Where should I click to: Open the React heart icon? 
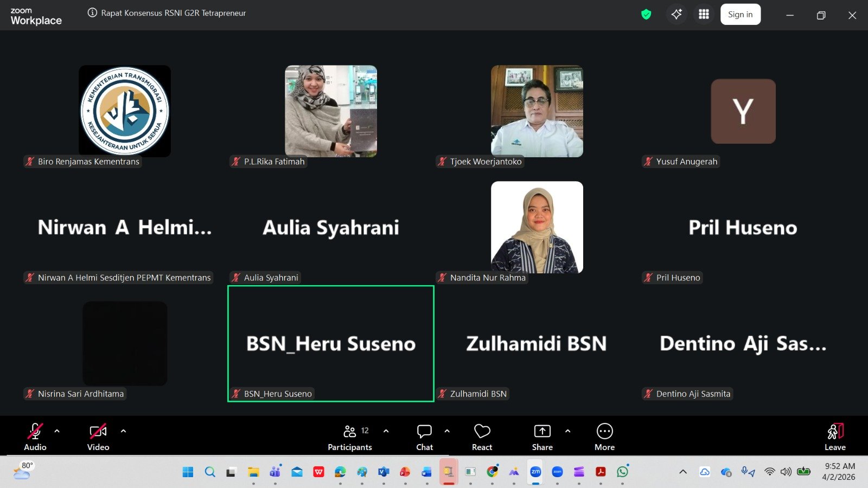click(x=482, y=437)
